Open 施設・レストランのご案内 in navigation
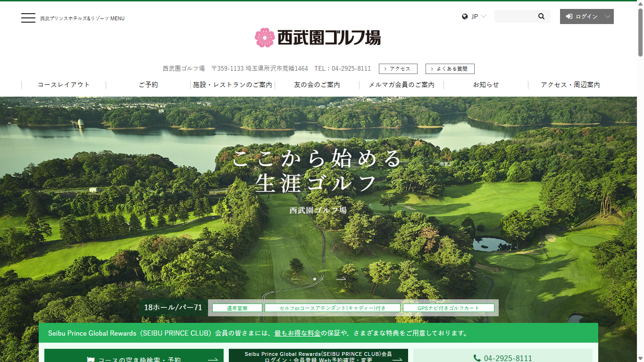The height and width of the screenshot is (362, 644). click(233, 85)
